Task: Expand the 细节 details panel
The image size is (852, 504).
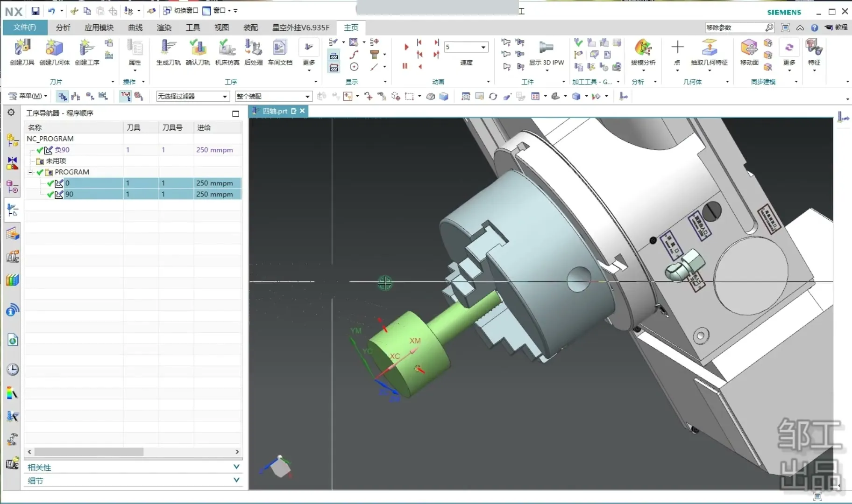Action: coord(236,480)
